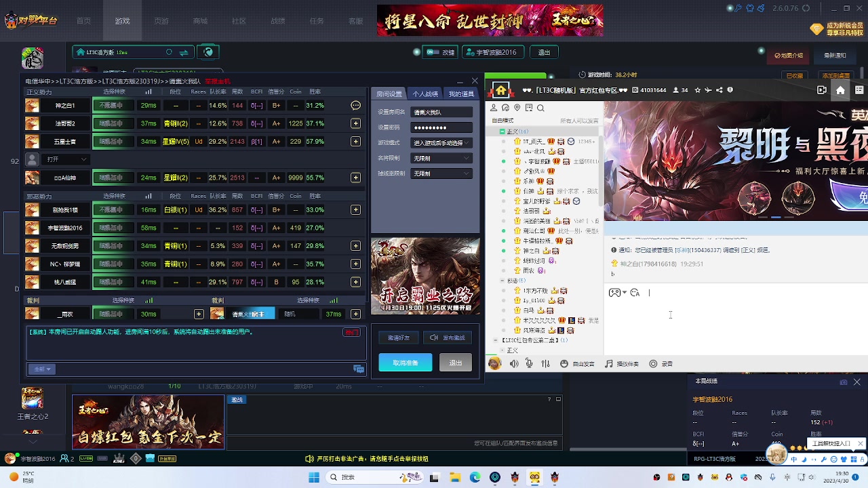Click the room password field
Image resolution: width=868 pixels, height=488 pixels.
[x=441, y=127]
